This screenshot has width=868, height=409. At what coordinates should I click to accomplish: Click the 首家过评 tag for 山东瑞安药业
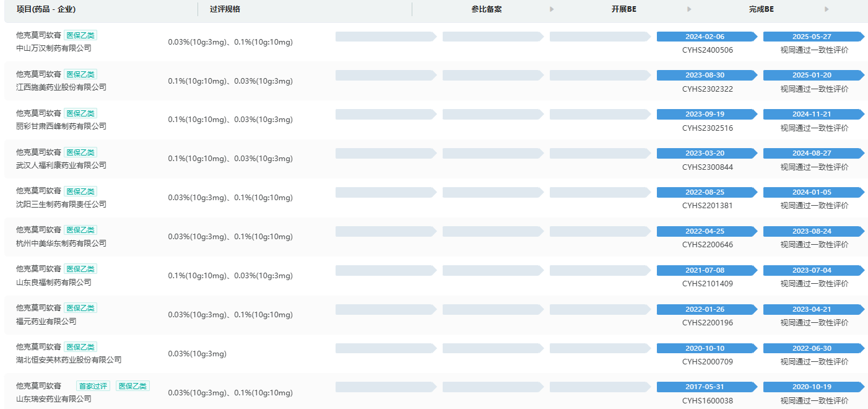[93, 386]
